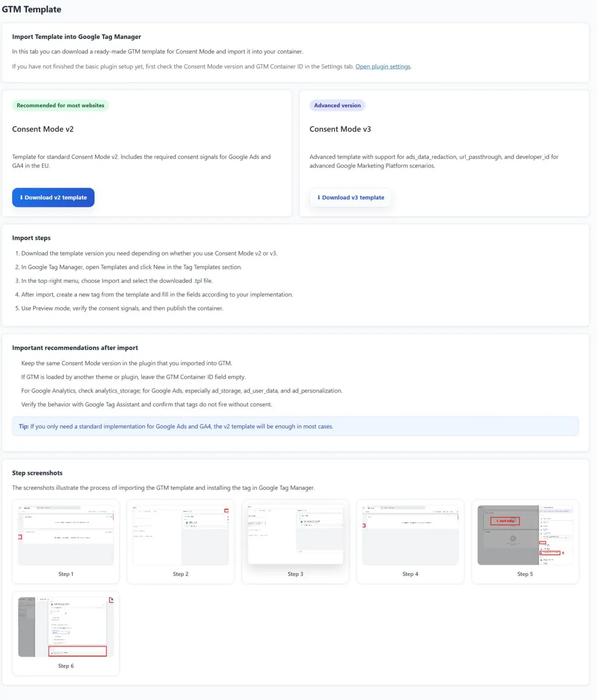View the Step 3 screenshot thumbnail
The image size is (597, 700).
coord(296,535)
